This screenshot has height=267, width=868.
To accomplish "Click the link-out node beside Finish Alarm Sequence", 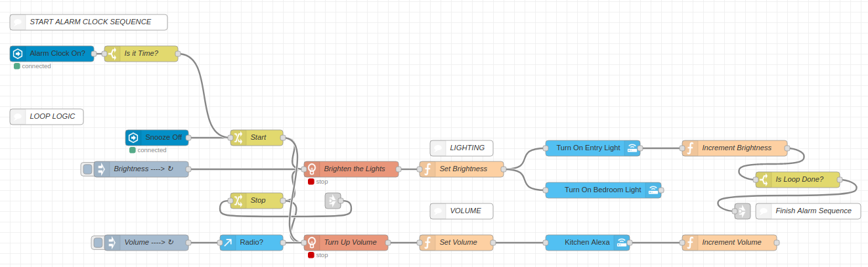I will (742, 211).
